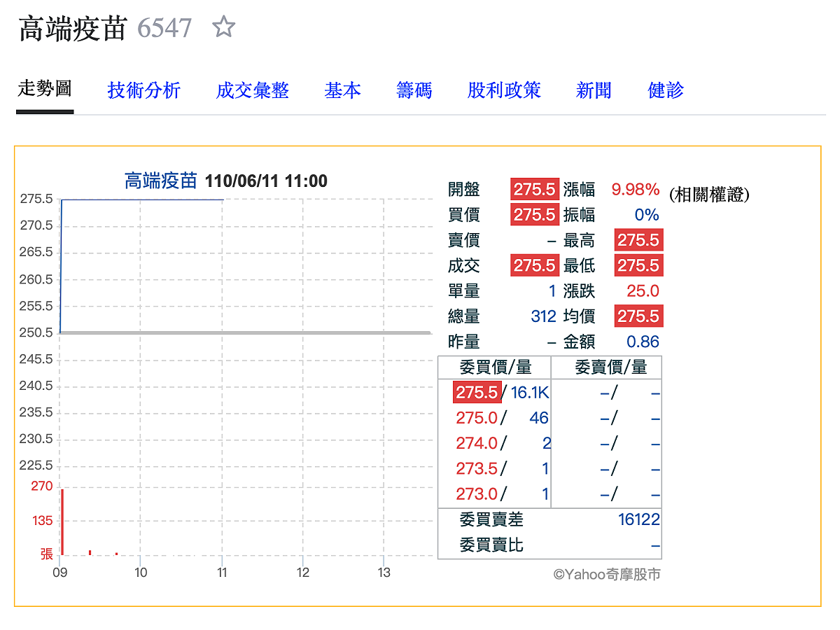Viewport: 840px width, 630px height.
Task: Click the 開盤 price 275.5
Action: pos(534,190)
